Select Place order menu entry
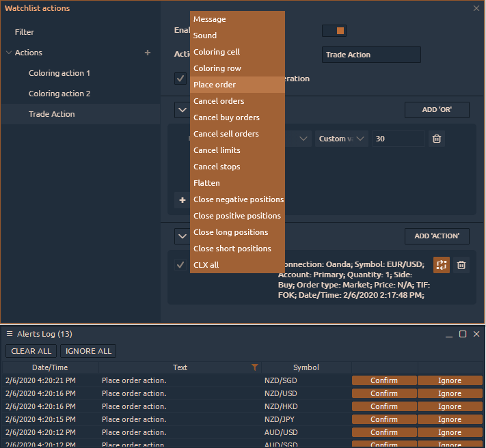Viewport: 486px width, 448px height. pyautogui.click(x=237, y=85)
